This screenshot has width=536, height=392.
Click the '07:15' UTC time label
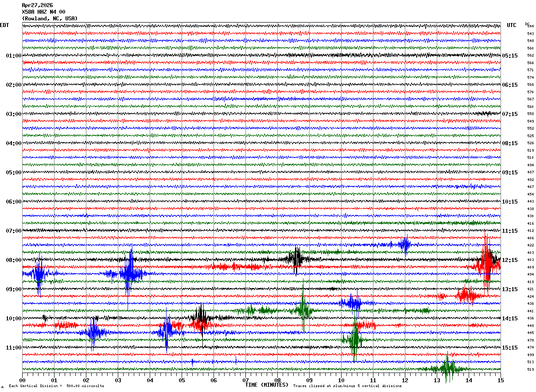click(510, 114)
